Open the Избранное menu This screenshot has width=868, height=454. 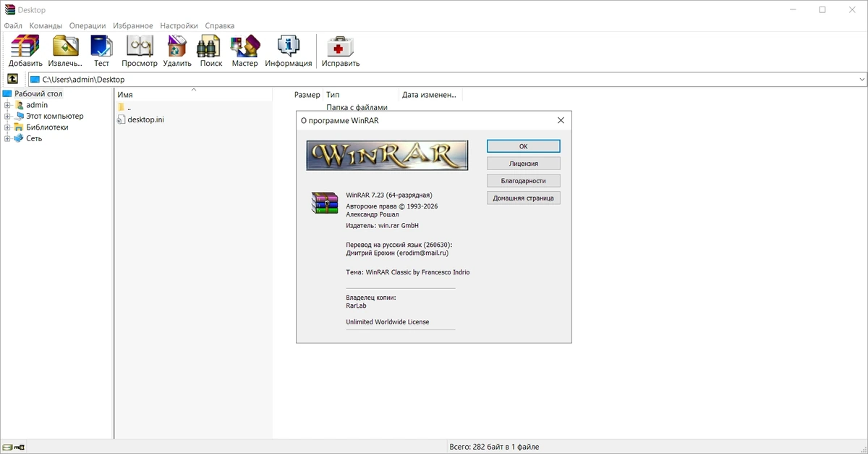(x=133, y=25)
